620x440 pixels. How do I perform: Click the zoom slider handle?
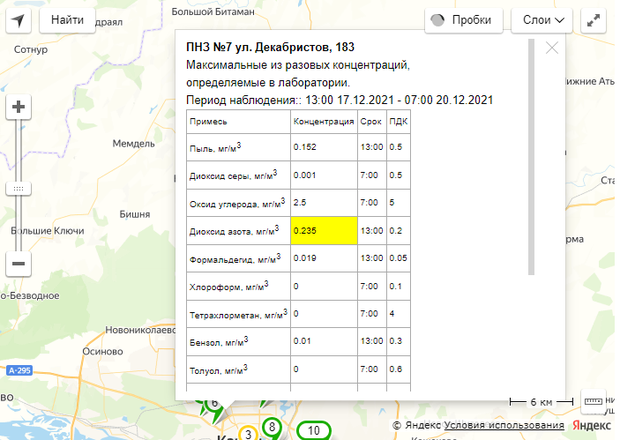20,187
